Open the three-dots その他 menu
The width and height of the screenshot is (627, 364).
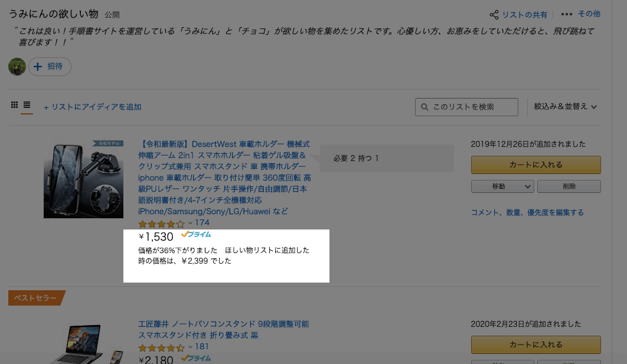tap(567, 14)
